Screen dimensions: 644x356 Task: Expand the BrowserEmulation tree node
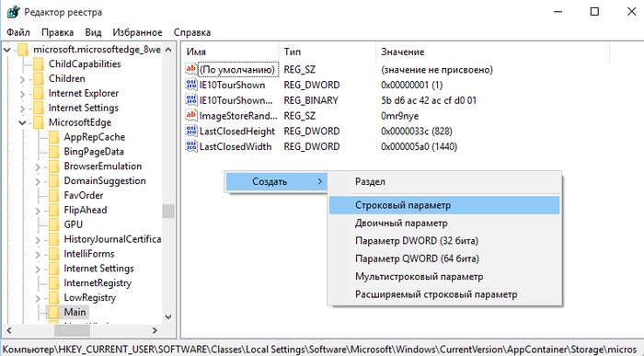[38, 167]
